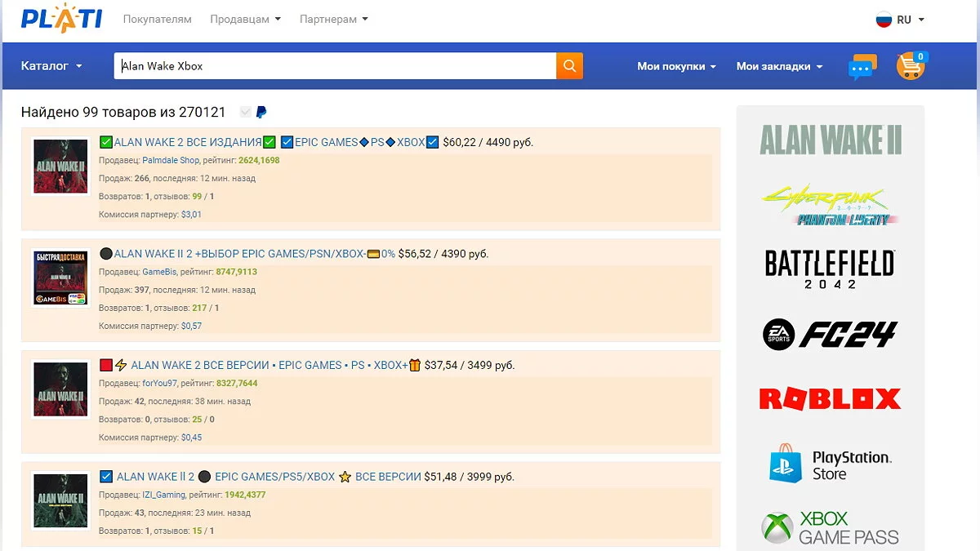Expand the Мои покупки dropdown
Image resolution: width=980 pixels, height=551 pixels.
tap(676, 66)
